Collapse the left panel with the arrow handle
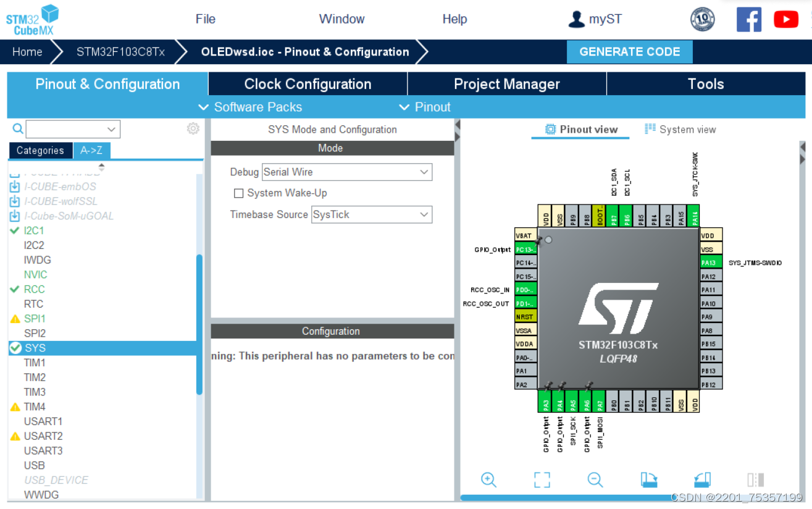The image size is (812, 509). [458, 125]
